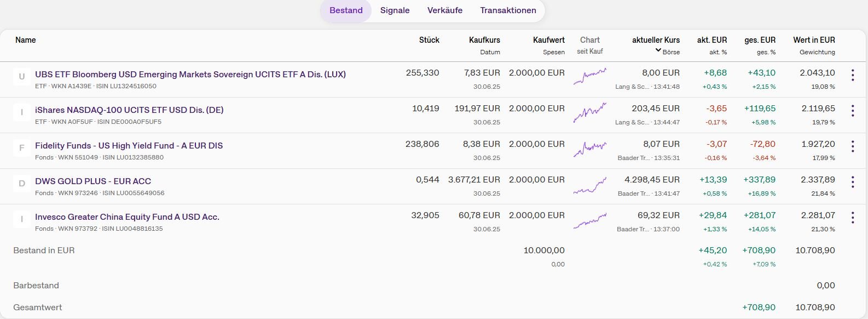Image resolution: width=868 pixels, height=319 pixels.
Task: Click the 'D' avatar icon of DWS Gold
Action: 22,184
